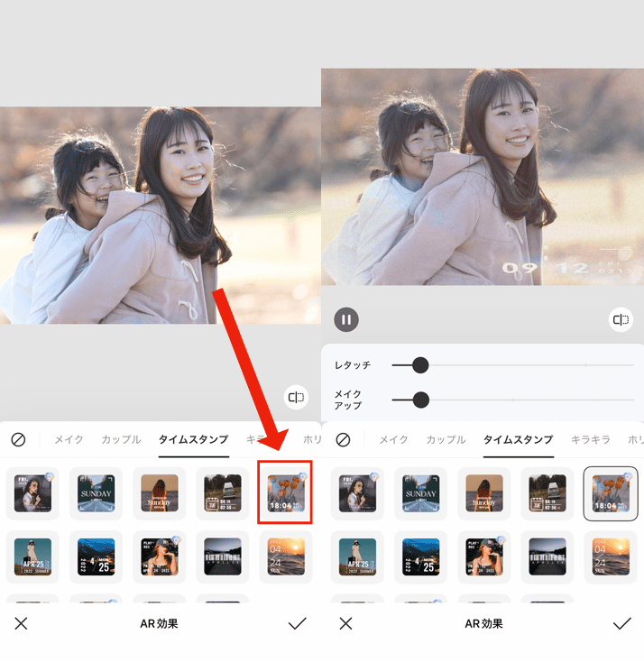The width and height of the screenshot is (644, 662).
Task: Click AR効果 title in left screen
Action: 160,623
